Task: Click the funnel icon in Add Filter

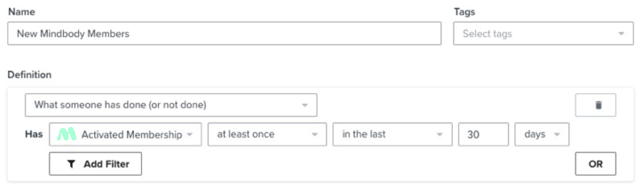Action: pyautogui.click(x=71, y=164)
